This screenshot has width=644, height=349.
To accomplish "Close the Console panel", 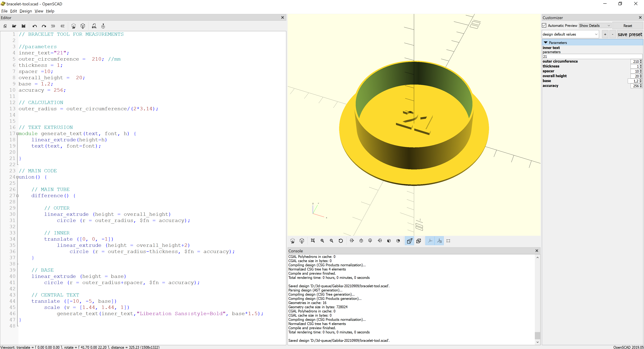I will click(x=537, y=251).
